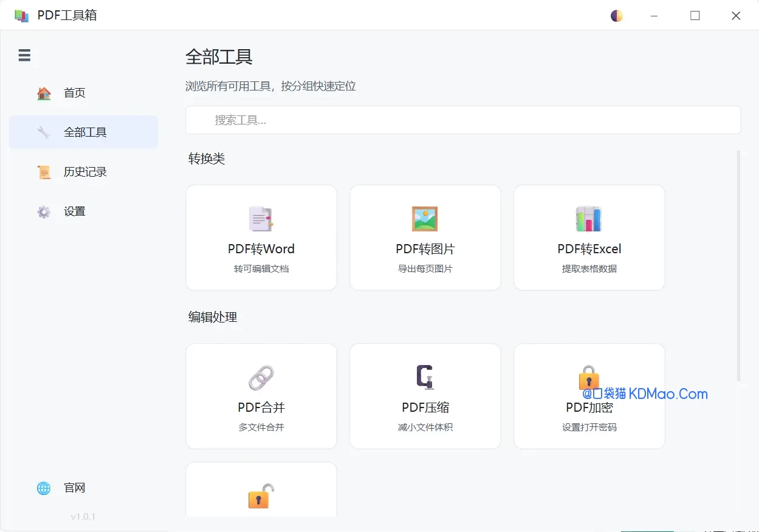Click the v1.0.1 version label
Viewport: 759px width, 532px height.
point(83,517)
